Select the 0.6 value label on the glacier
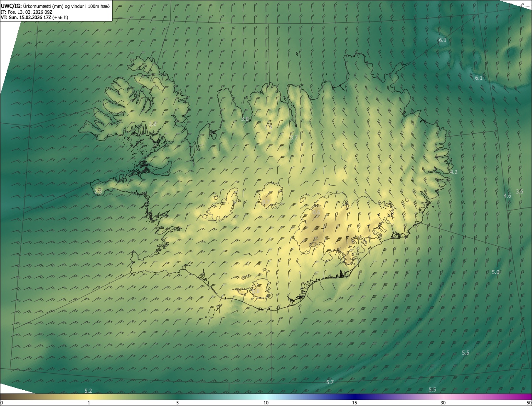This screenshot has width=532, height=406. point(316,212)
